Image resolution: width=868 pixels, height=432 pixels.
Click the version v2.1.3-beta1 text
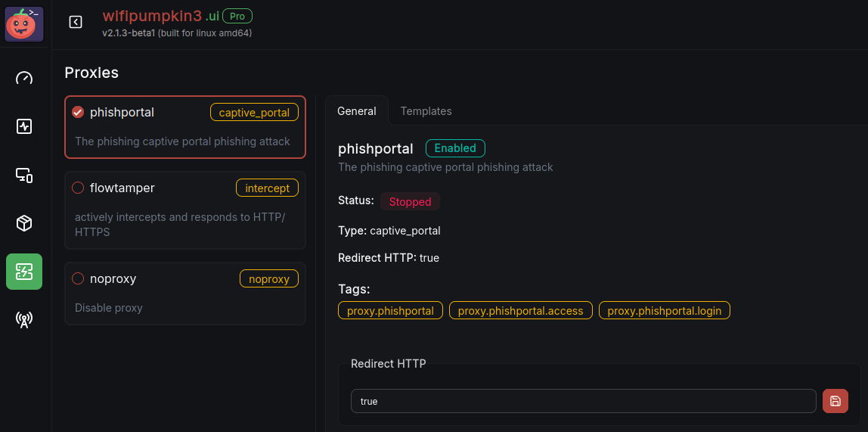pos(129,33)
